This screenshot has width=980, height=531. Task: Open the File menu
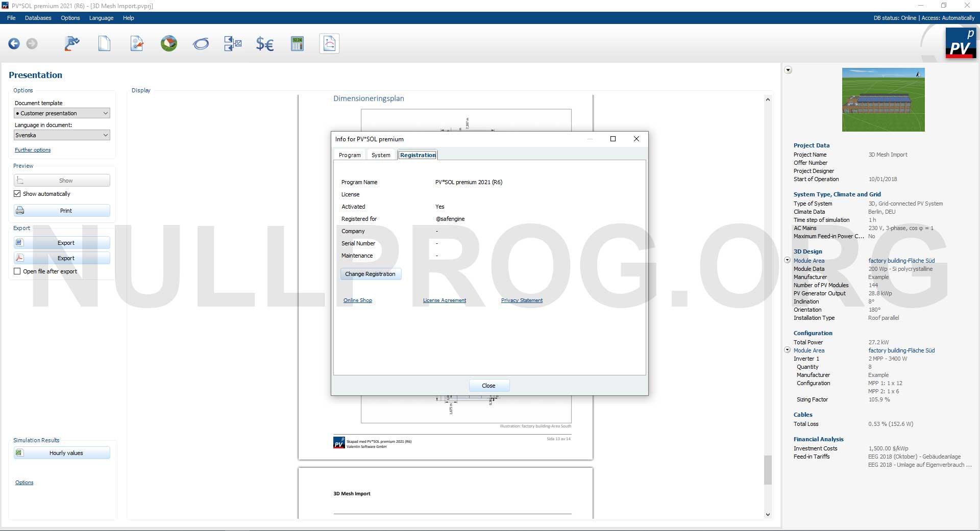coord(11,18)
